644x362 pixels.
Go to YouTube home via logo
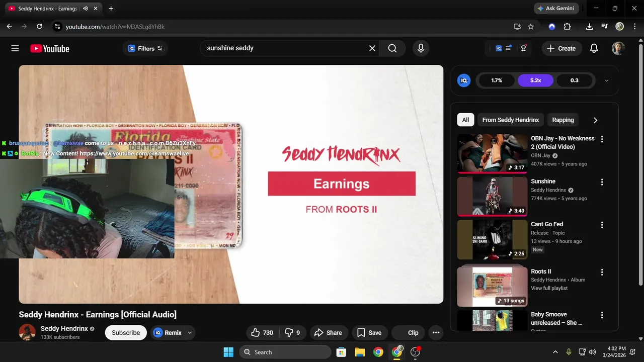49,48
